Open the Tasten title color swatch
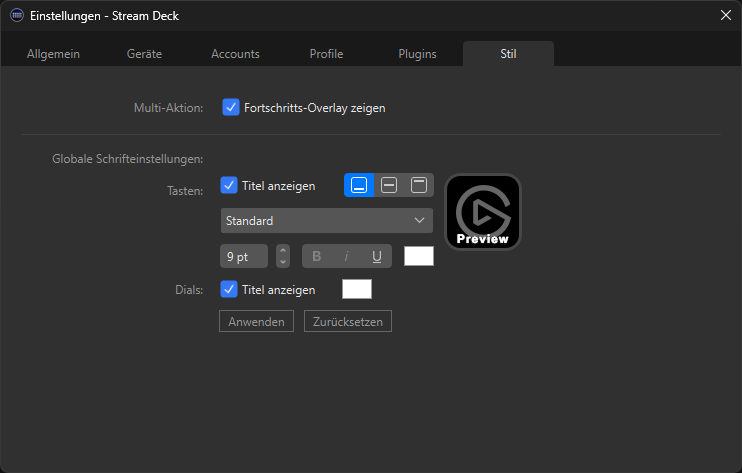 click(x=418, y=256)
